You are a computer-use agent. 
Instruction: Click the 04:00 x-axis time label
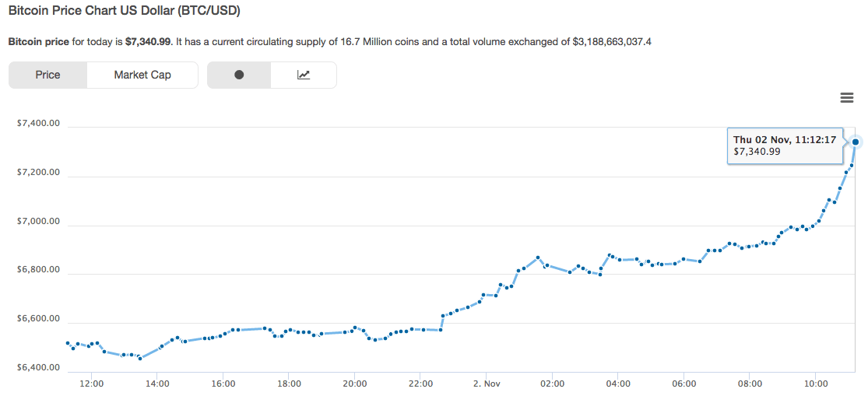[x=618, y=383]
